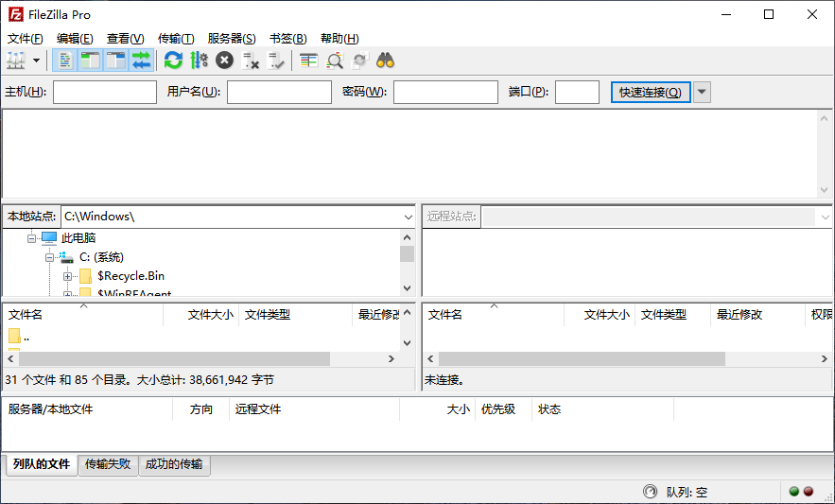Click 未连接 status text
The width and height of the screenshot is (835, 504).
[x=444, y=380]
